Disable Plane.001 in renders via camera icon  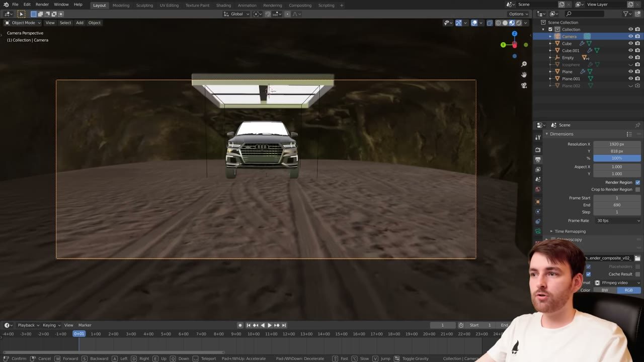(x=638, y=78)
